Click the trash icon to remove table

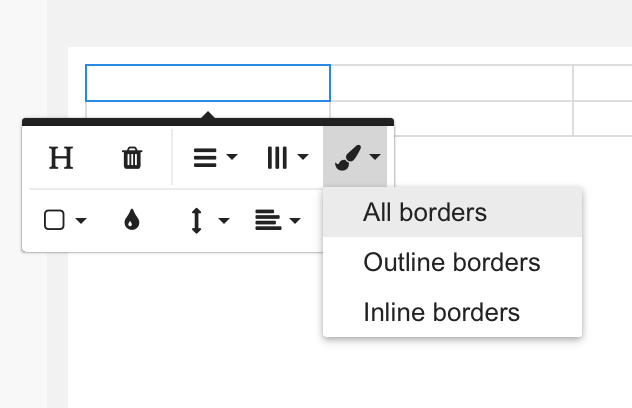coord(132,158)
